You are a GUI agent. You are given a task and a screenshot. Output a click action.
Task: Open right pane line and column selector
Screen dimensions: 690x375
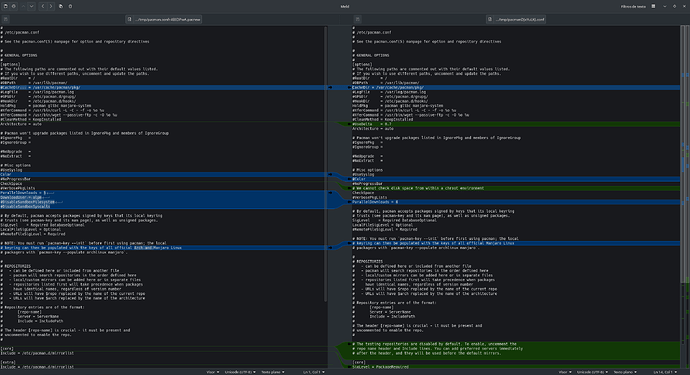tap(665, 372)
